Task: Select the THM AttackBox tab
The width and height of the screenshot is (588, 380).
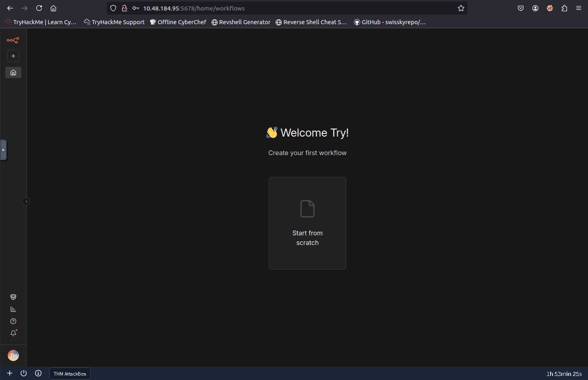Action: coord(70,374)
